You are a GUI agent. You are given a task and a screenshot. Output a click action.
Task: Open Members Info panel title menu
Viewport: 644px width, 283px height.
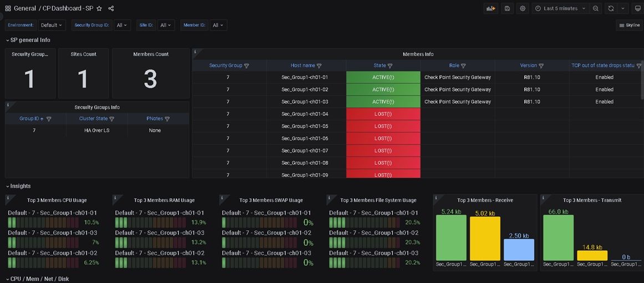tap(418, 54)
